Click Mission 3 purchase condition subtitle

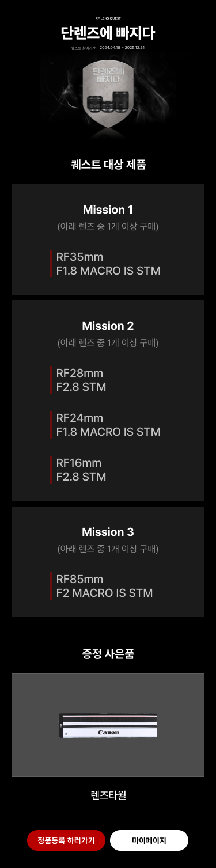[108, 549]
